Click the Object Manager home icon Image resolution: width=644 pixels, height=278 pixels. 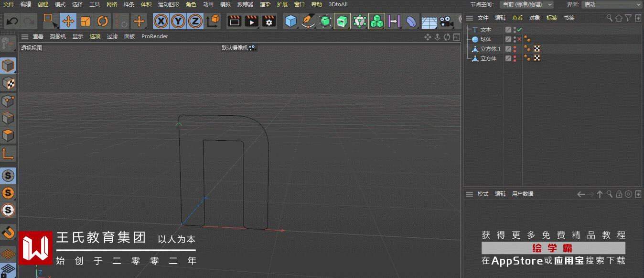[x=619, y=18]
